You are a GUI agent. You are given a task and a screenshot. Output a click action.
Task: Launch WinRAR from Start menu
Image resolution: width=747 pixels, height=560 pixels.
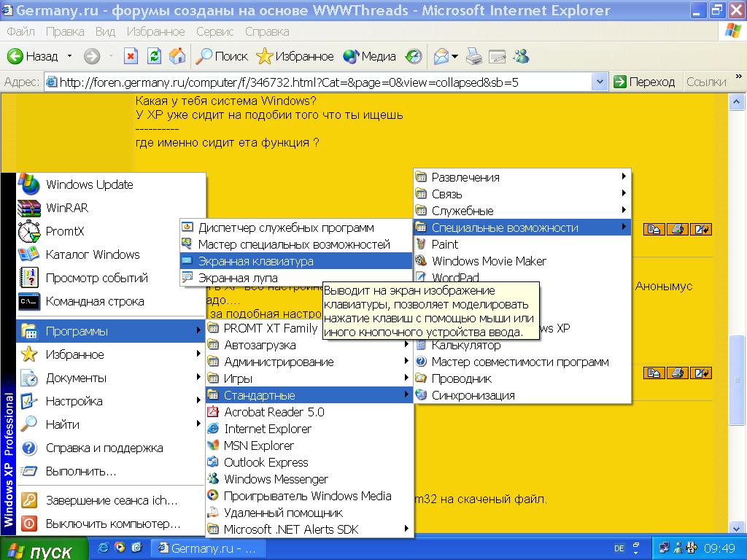tap(111, 208)
